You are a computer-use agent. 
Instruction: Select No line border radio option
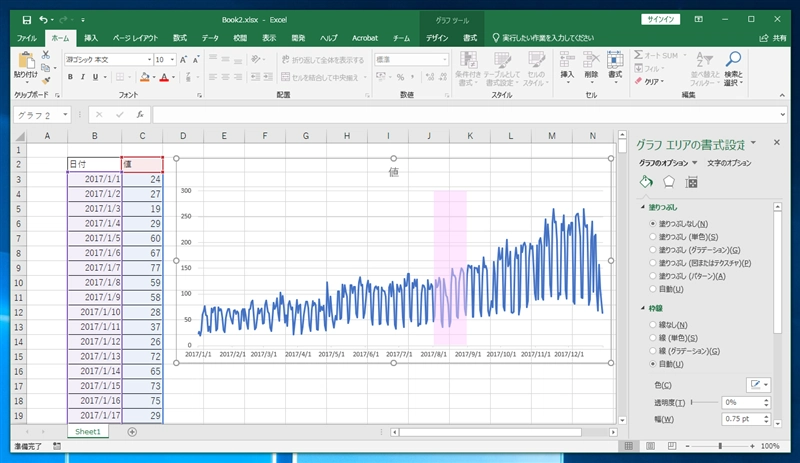click(x=653, y=325)
